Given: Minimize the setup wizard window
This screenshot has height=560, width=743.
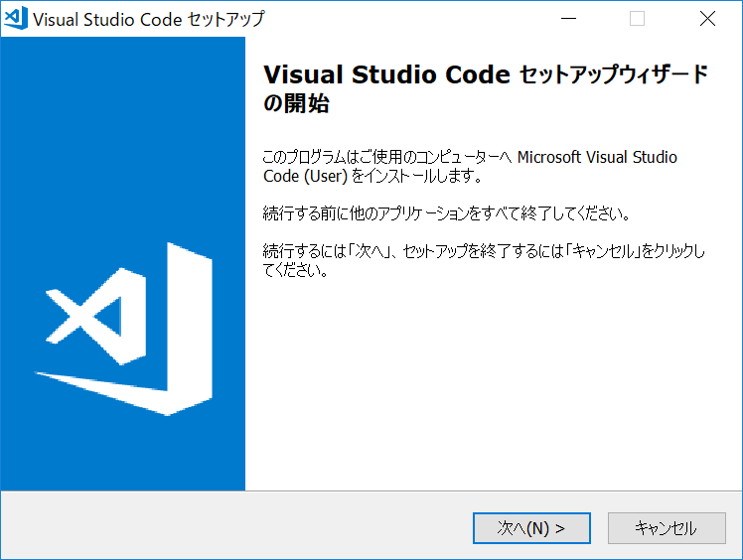Looking at the screenshot, I should (569, 19).
